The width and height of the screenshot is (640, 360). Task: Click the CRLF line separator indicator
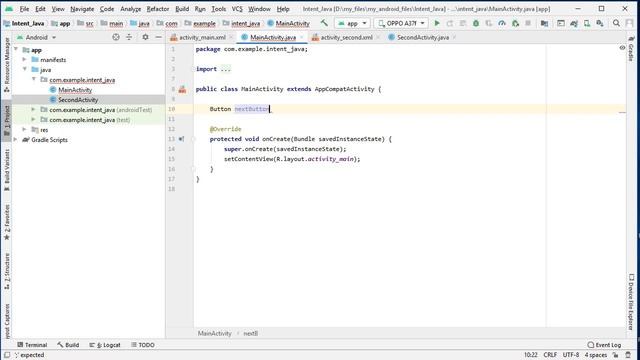(550, 355)
